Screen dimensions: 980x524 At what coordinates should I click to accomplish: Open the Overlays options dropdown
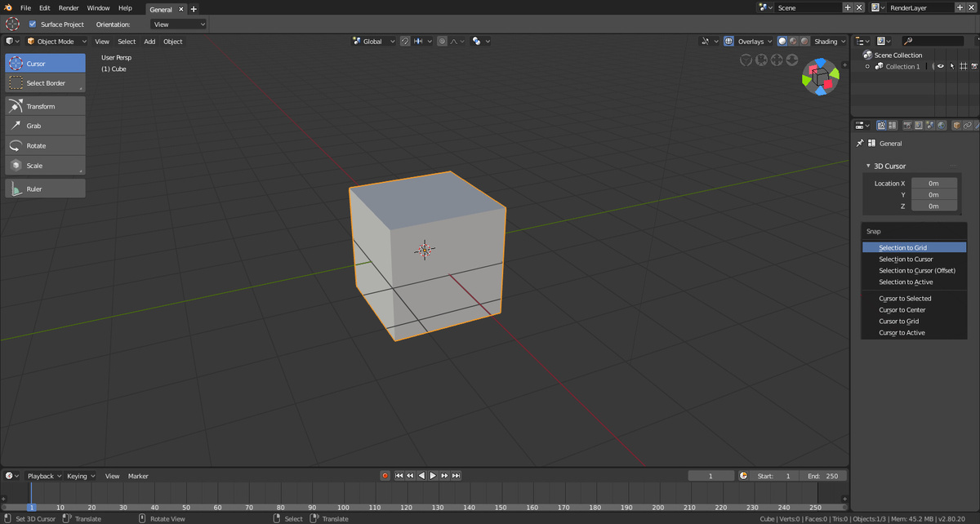(753, 41)
